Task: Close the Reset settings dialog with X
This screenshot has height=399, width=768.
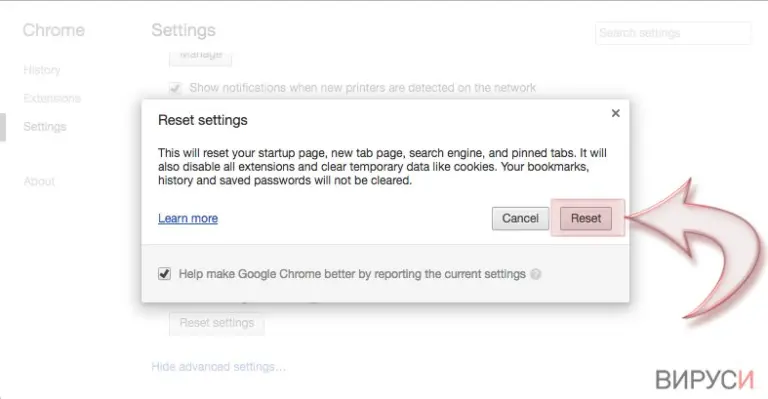Action: click(616, 113)
